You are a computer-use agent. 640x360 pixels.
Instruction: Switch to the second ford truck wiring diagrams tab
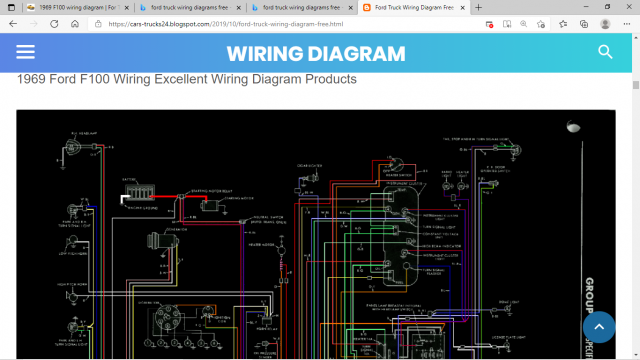tap(302, 7)
